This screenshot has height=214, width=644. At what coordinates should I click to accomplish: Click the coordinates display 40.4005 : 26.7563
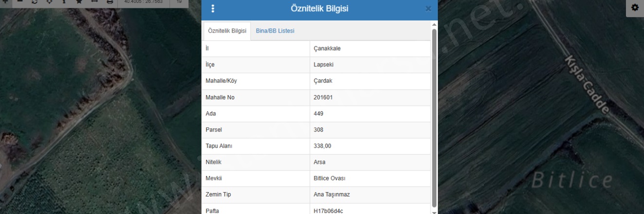pos(143,2)
